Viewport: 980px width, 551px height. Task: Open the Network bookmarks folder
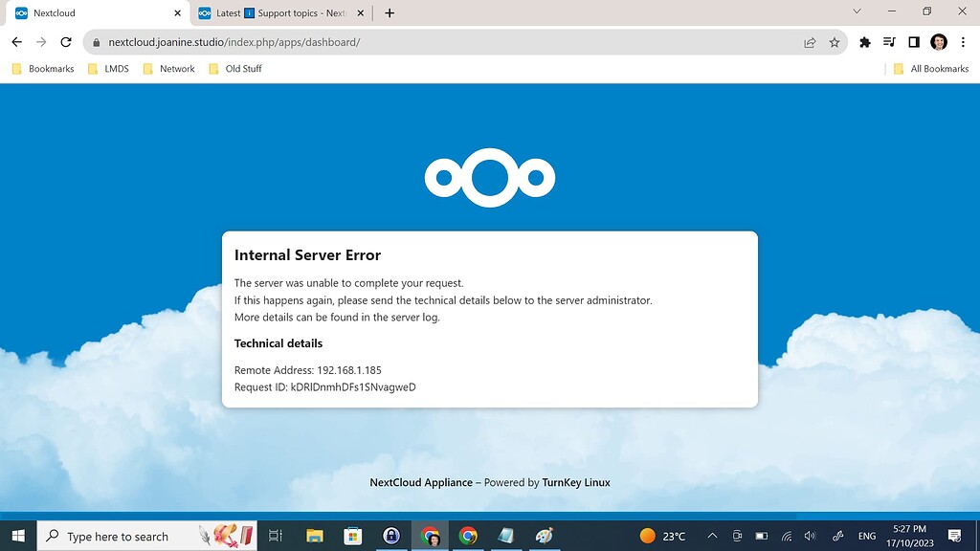point(168,69)
